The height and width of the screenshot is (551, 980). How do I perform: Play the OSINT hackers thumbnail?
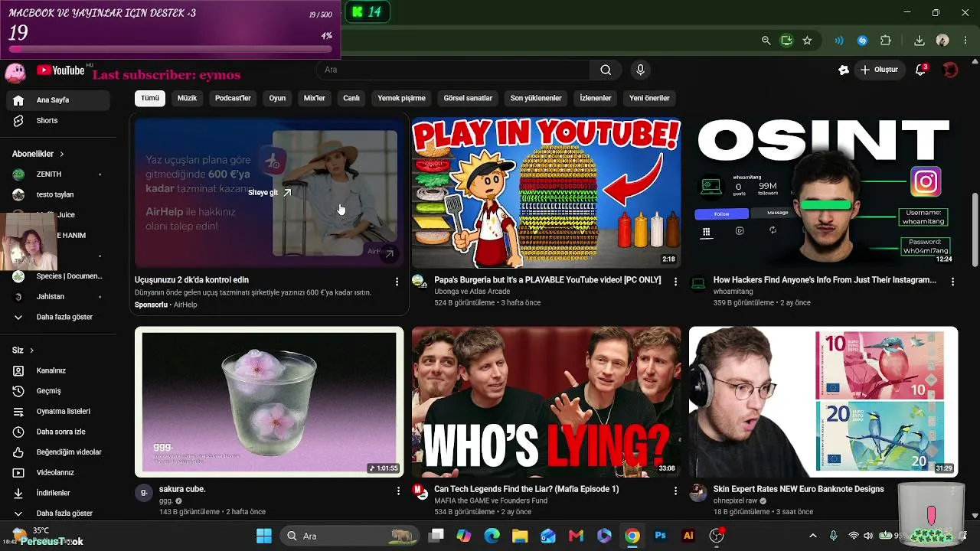823,193
